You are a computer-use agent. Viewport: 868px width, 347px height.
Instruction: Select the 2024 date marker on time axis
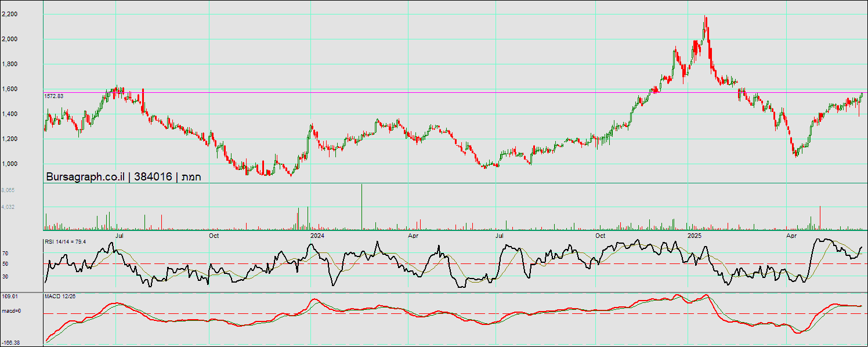click(317, 236)
